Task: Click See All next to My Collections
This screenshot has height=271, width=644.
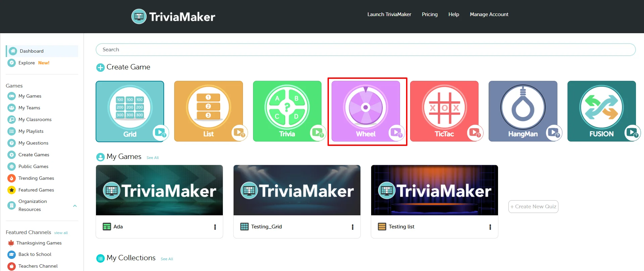Action: click(x=167, y=259)
